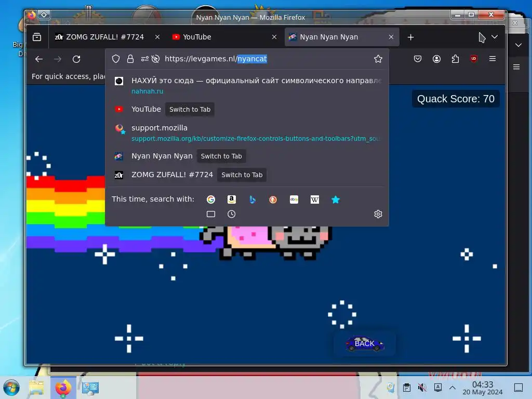Search with DuckDuckGo this time
The image size is (532, 399).
pos(273,199)
